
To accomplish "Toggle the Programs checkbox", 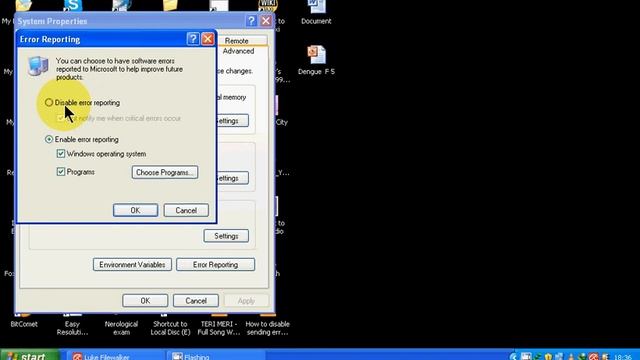I will click(61, 172).
